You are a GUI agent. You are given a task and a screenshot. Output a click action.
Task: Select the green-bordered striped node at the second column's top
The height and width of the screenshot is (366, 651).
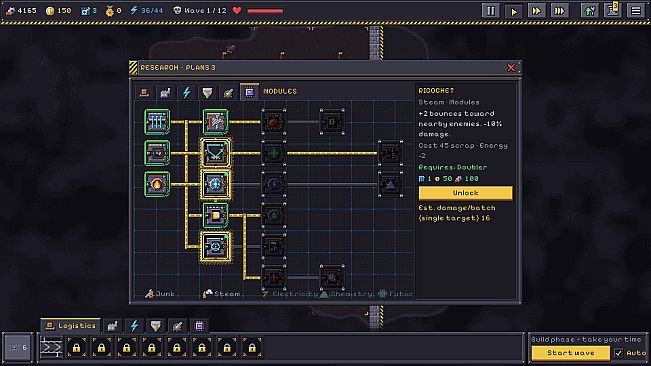(215, 122)
